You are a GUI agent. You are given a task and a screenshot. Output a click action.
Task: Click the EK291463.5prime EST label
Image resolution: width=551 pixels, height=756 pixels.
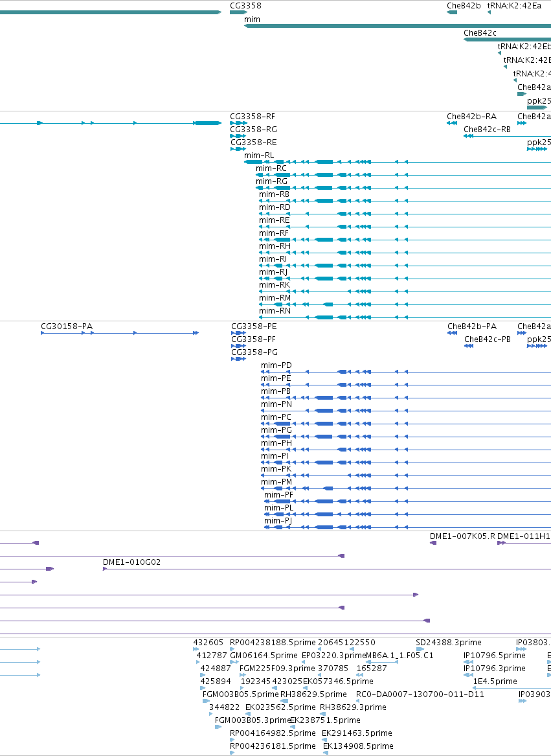point(357,733)
